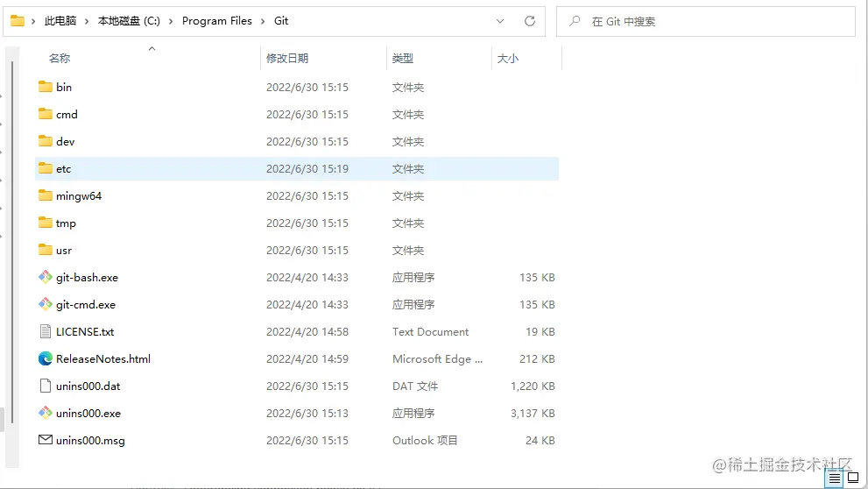This screenshot has width=868, height=489.
Task: Click the Text Document type cell
Action: click(x=430, y=331)
